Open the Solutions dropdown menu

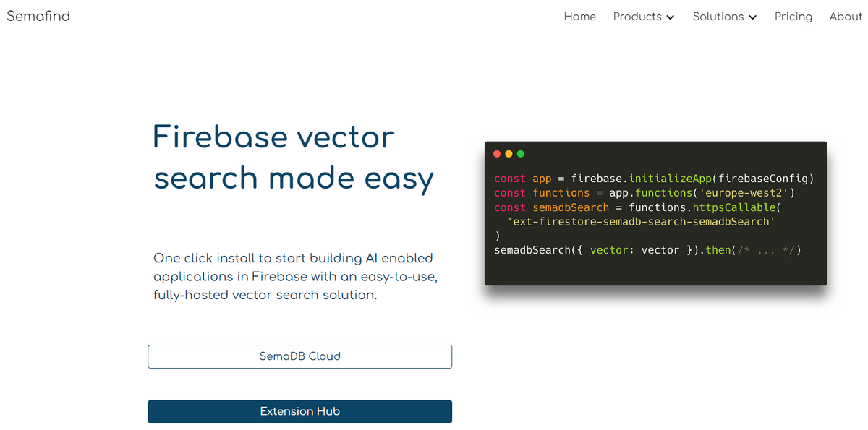(718, 16)
